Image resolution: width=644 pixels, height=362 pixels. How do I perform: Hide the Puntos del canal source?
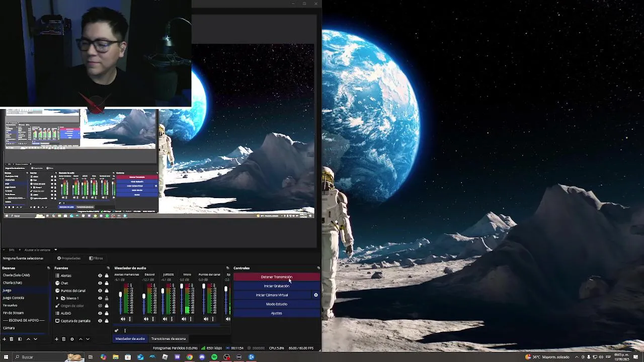pos(100,291)
